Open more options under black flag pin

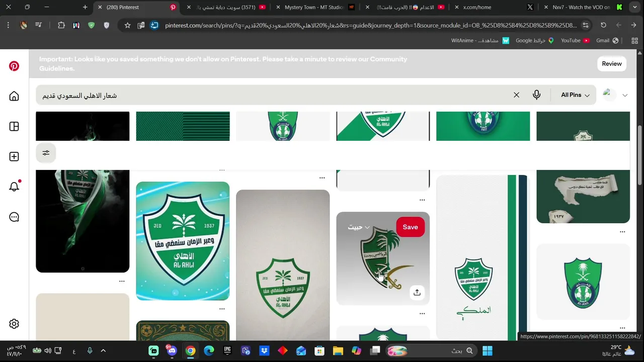click(x=122, y=281)
